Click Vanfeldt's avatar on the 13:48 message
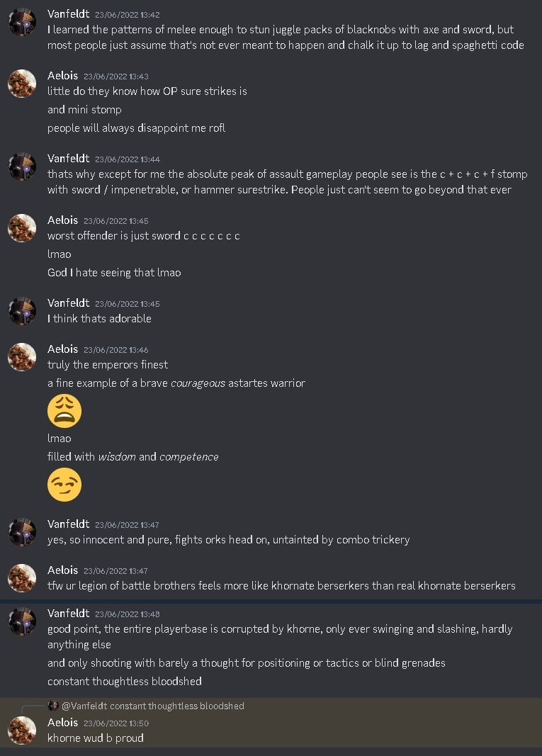542x756 pixels. pos(22,621)
